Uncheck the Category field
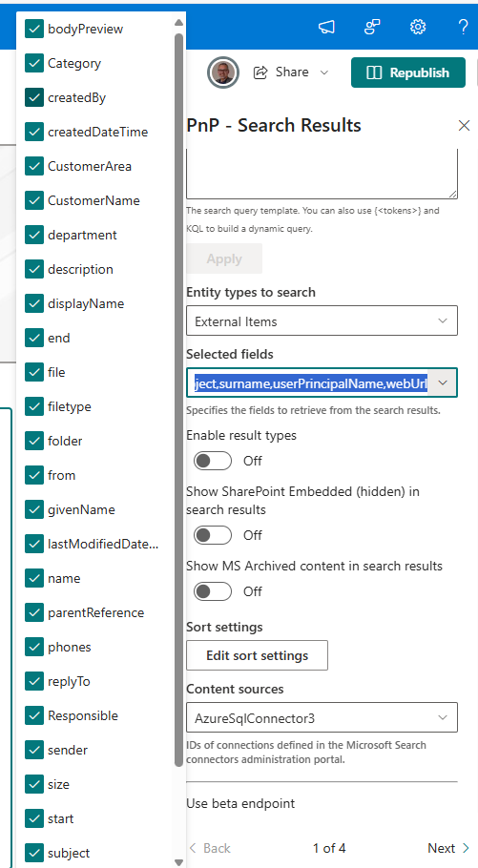This screenshot has width=478, height=868. pos(34,63)
